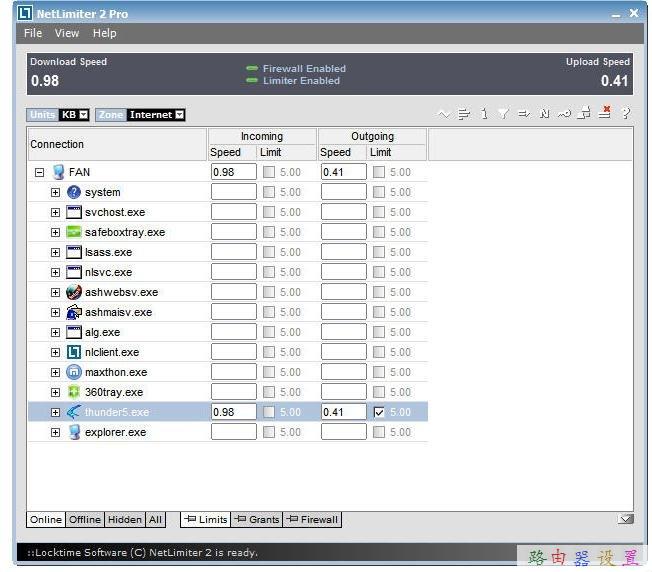Expand the svchost.exe tree node

[x=56, y=212]
